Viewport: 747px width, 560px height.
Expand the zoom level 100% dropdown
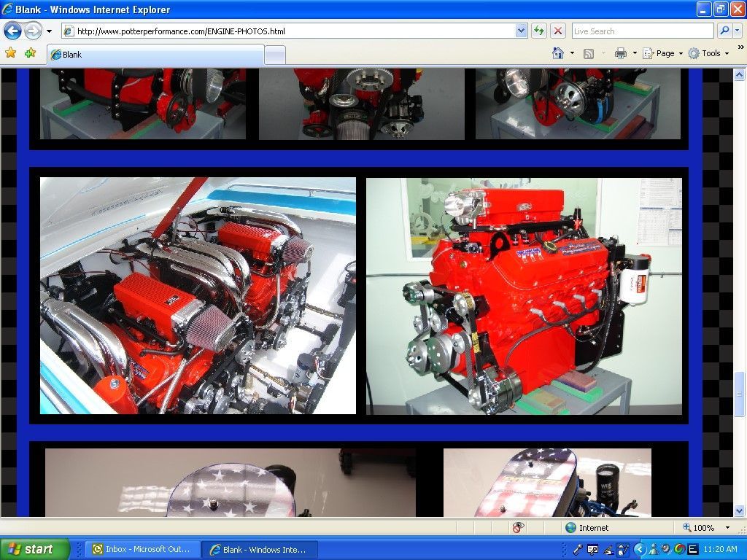(x=727, y=527)
